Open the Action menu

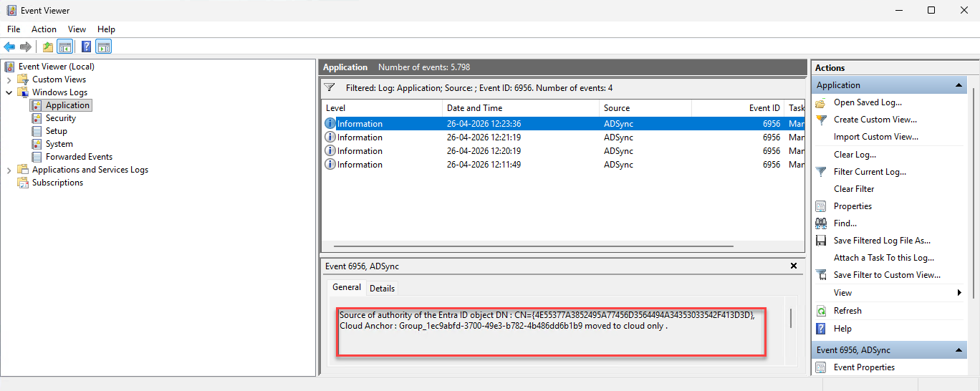[x=44, y=29]
